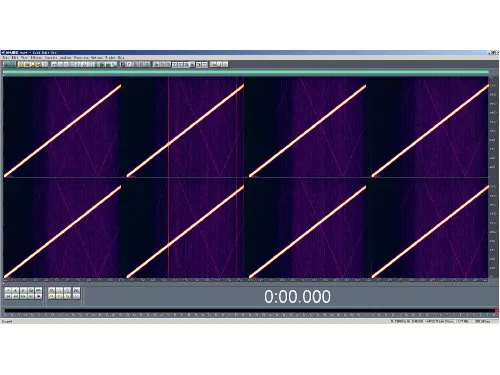This screenshot has height=375, width=500.
Task: Jump to beginning with Go to Start button
Action: point(8,296)
